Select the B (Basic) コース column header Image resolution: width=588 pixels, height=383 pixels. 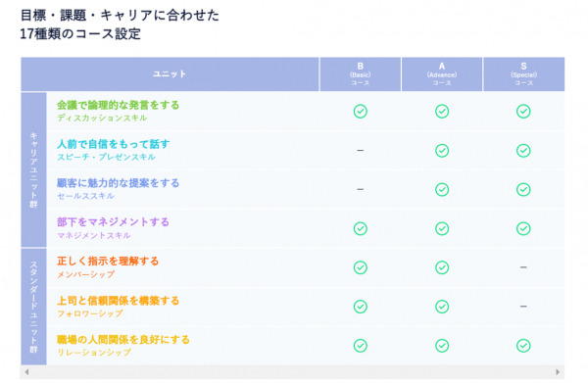tap(360, 74)
